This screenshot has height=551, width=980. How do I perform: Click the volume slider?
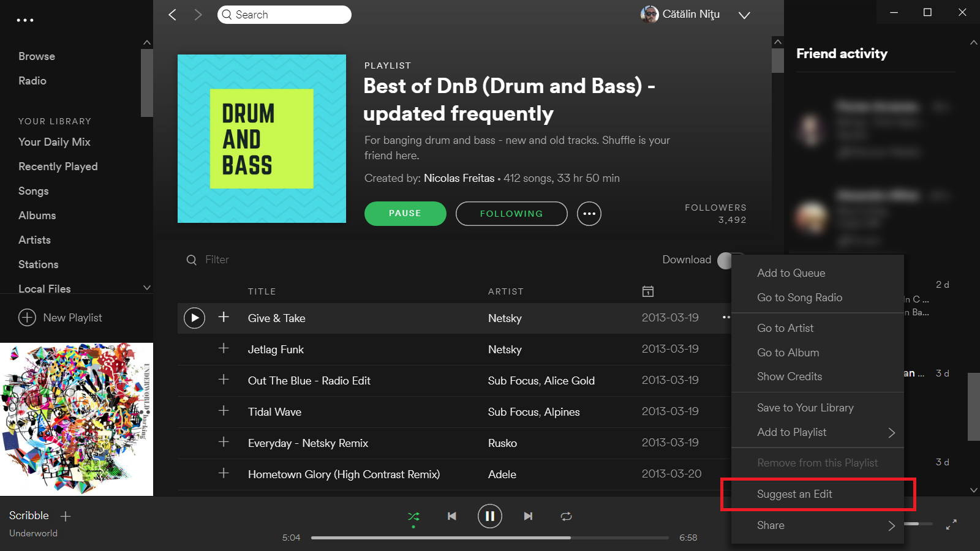(918, 524)
